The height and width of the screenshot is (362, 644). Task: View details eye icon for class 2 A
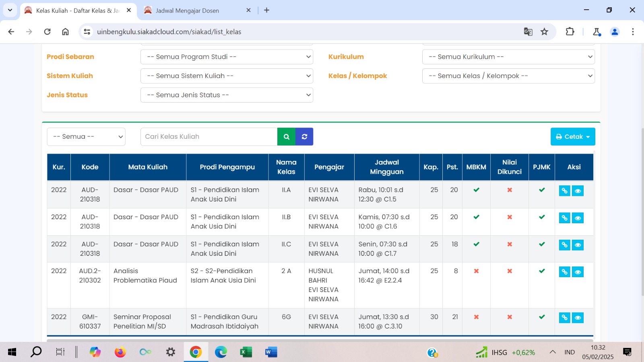(578, 272)
